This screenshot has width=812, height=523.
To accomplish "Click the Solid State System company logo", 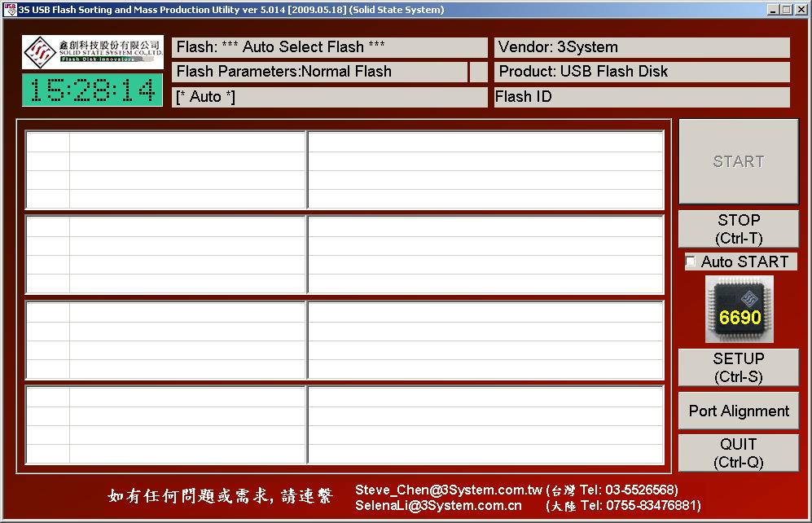I will point(93,52).
